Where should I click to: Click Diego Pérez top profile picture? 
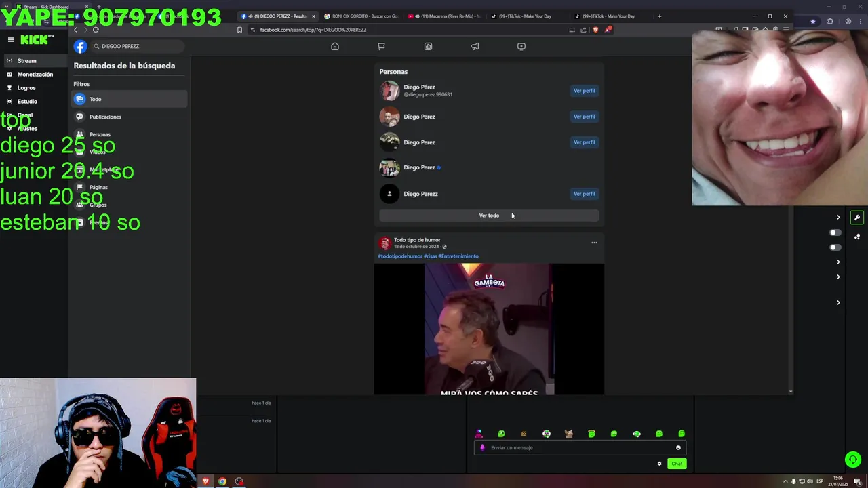click(x=389, y=91)
